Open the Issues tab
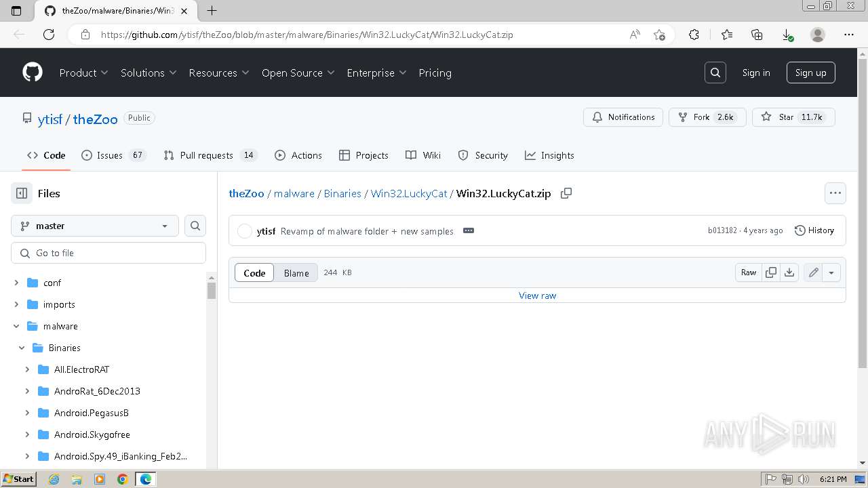The image size is (868, 488). (113, 155)
